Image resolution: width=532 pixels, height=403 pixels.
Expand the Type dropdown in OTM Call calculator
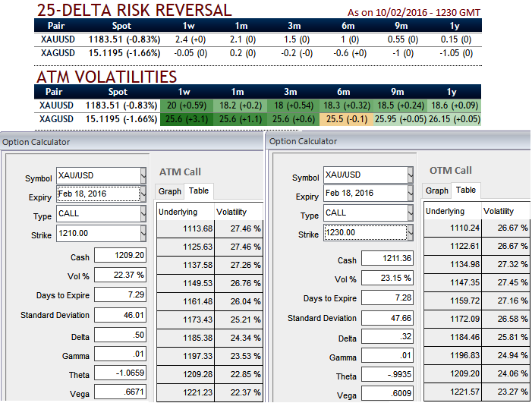click(410, 213)
